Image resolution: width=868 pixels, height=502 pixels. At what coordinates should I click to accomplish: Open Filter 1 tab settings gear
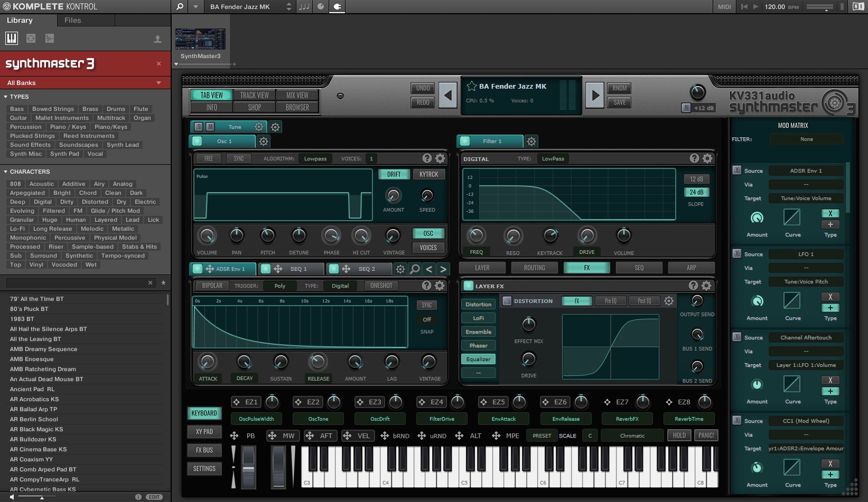point(531,141)
